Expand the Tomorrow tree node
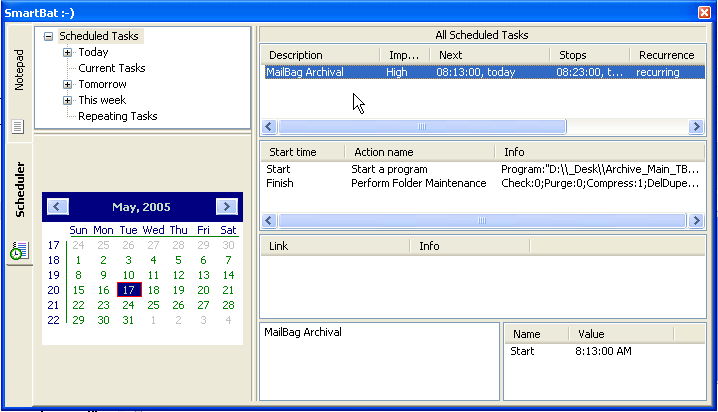718x412 pixels. coord(67,84)
